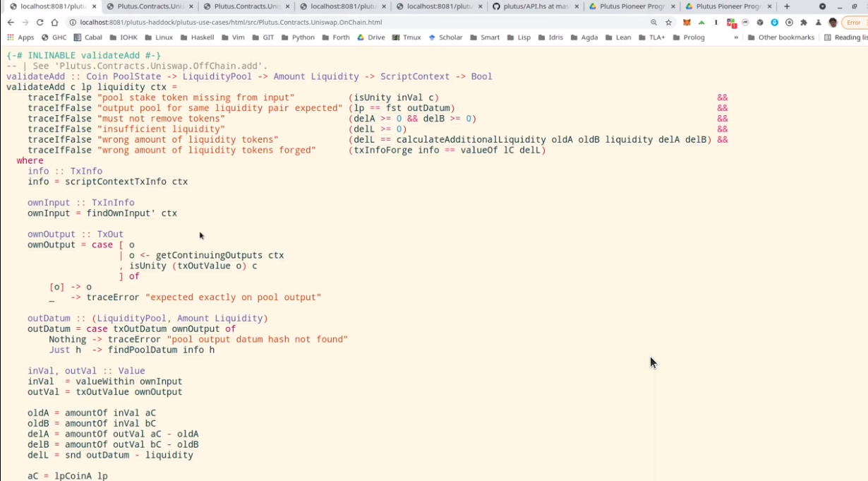
Task: Click the browser back arrow
Action: click(11, 23)
